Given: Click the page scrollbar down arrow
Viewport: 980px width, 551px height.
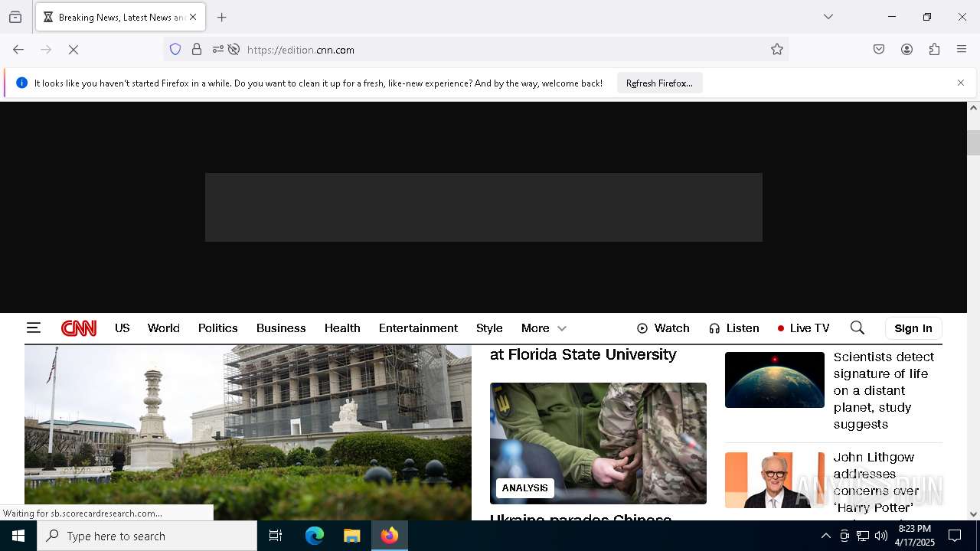Looking at the screenshot, I should (973, 514).
